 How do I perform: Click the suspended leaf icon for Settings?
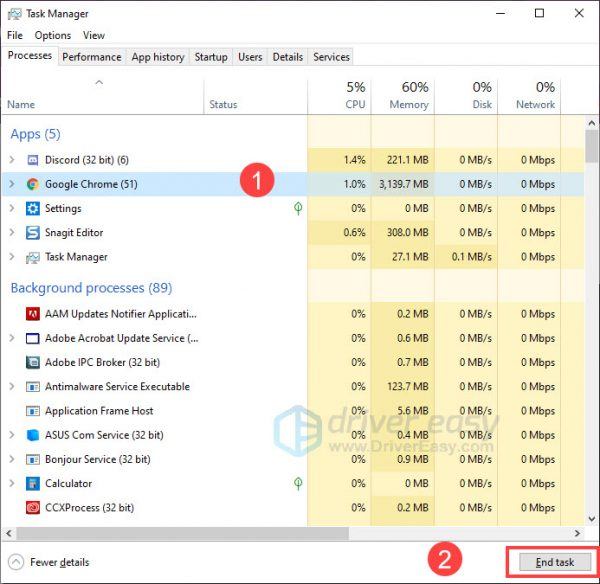click(298, 208)
